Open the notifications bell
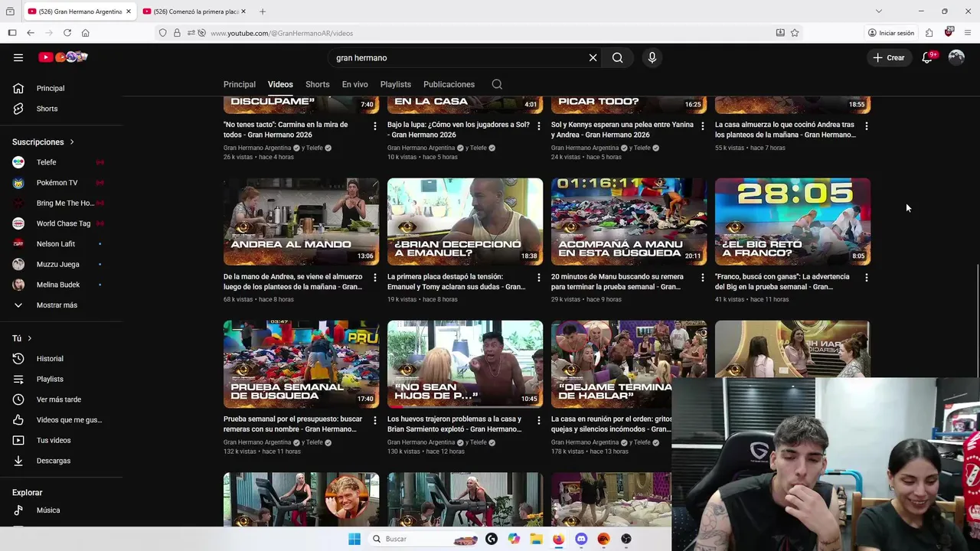980x551 pixels. (x=927, y=57)
